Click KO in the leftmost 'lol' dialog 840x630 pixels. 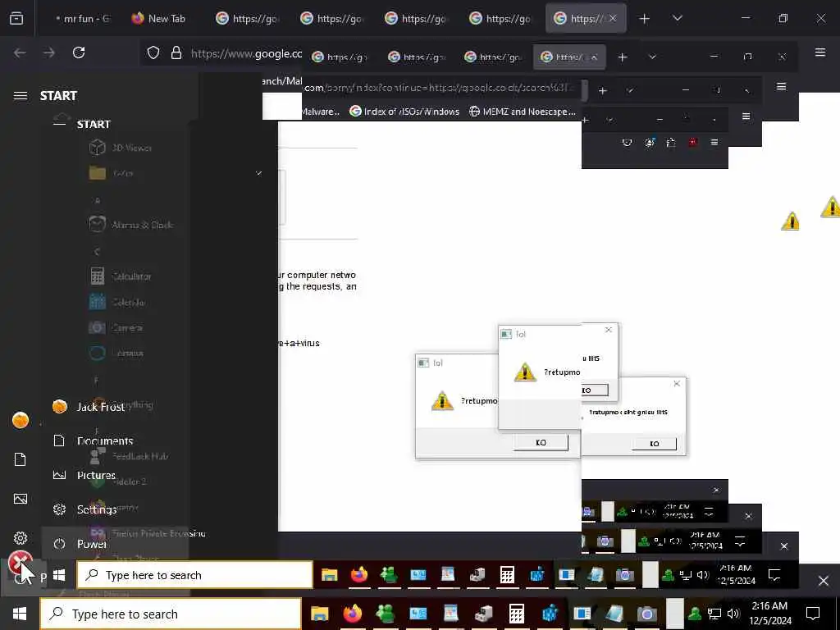pos(541,442)
